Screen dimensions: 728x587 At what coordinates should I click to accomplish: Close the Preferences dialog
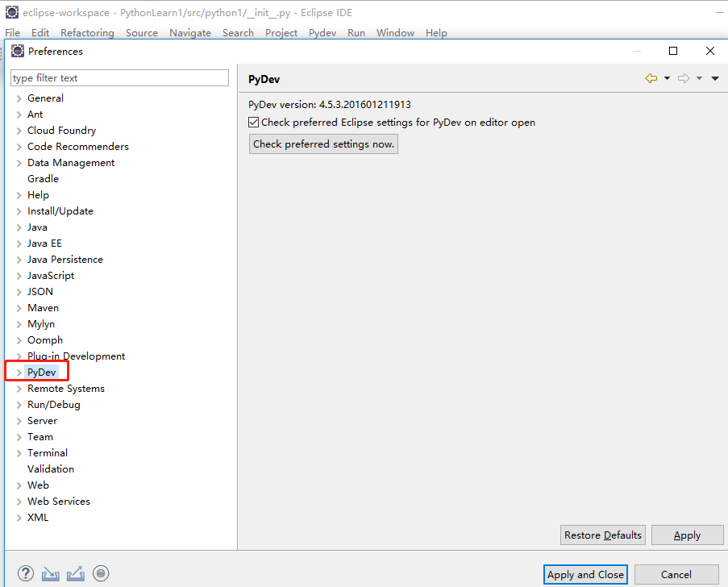pos(710,51)
